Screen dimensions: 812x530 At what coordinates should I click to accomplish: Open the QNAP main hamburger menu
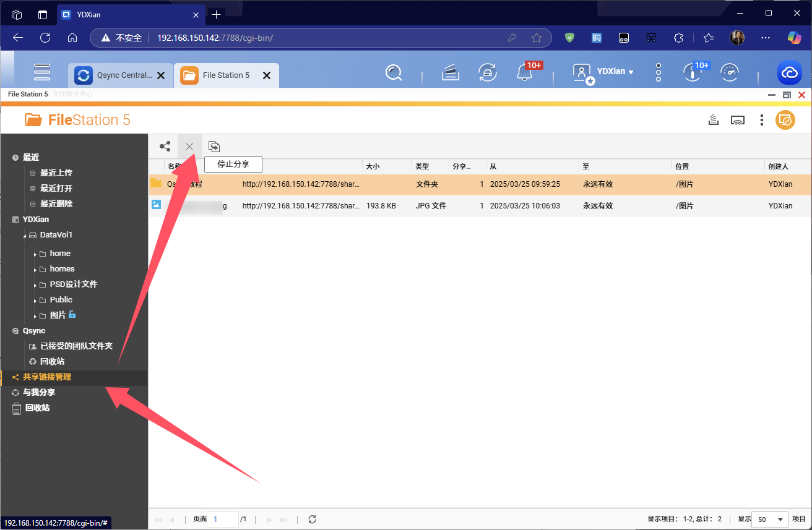tap(42, 72)
